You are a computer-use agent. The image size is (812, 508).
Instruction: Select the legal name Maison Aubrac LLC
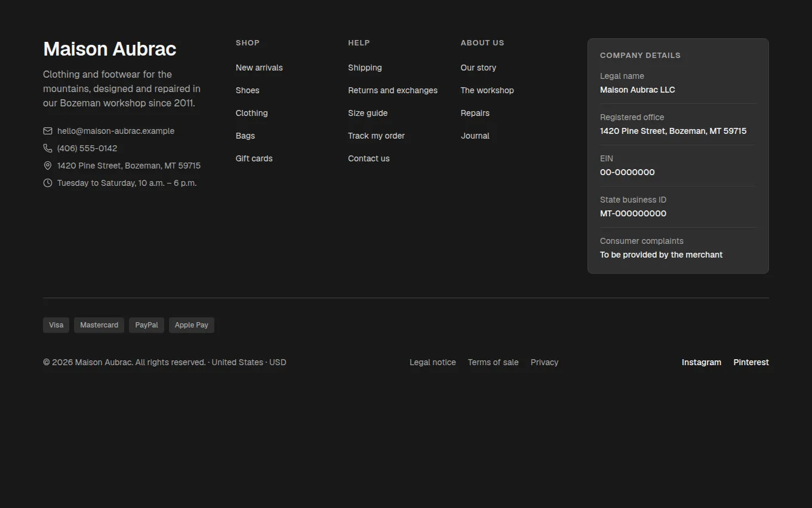[x=638, y=90]
